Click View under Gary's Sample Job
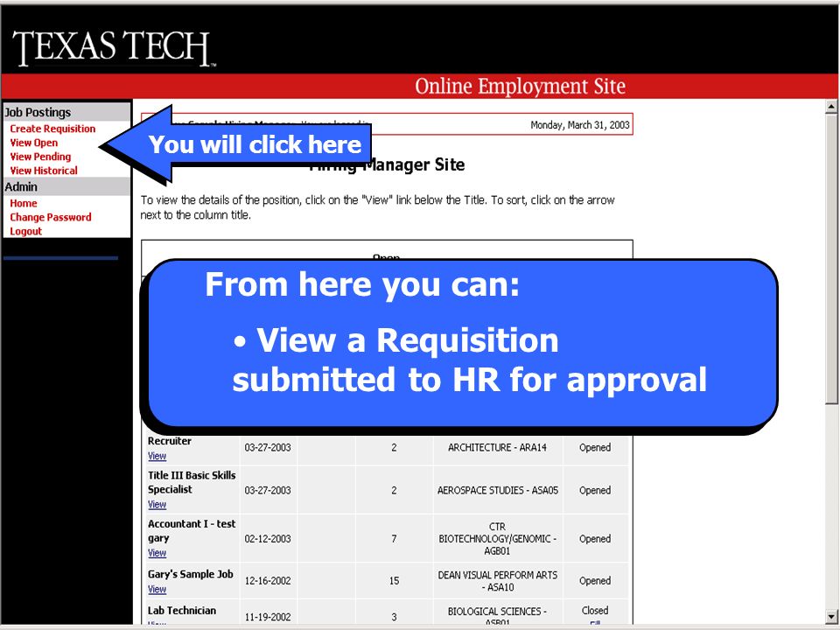 click(x=157, y=589)
